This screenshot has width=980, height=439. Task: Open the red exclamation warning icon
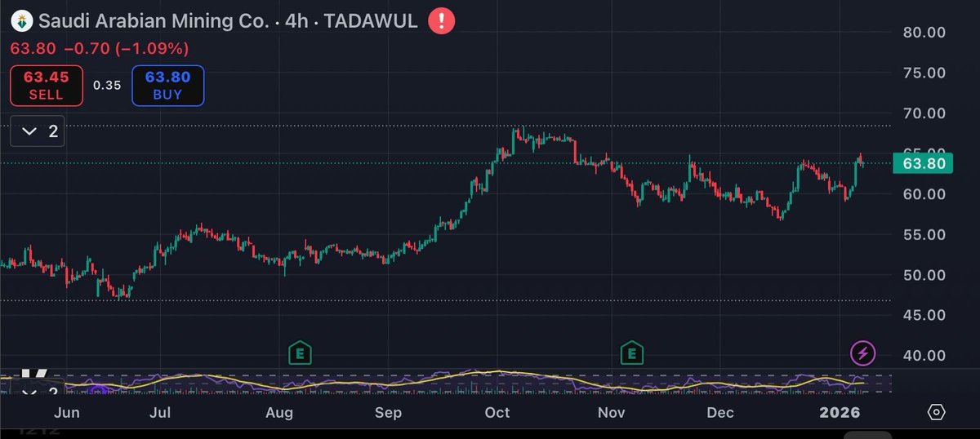[x=442, y=20]
